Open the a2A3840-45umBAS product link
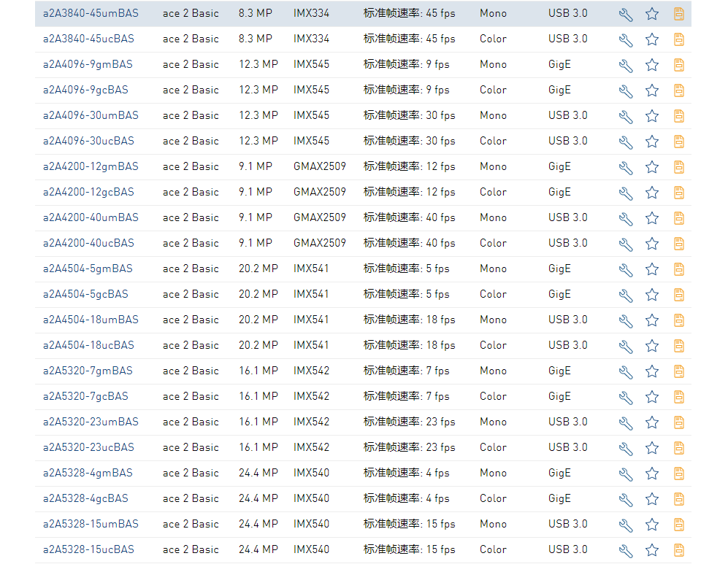Image resolution: width=728 pixels, height=564 pixels. pyautogui.click(x=91, y=13)
